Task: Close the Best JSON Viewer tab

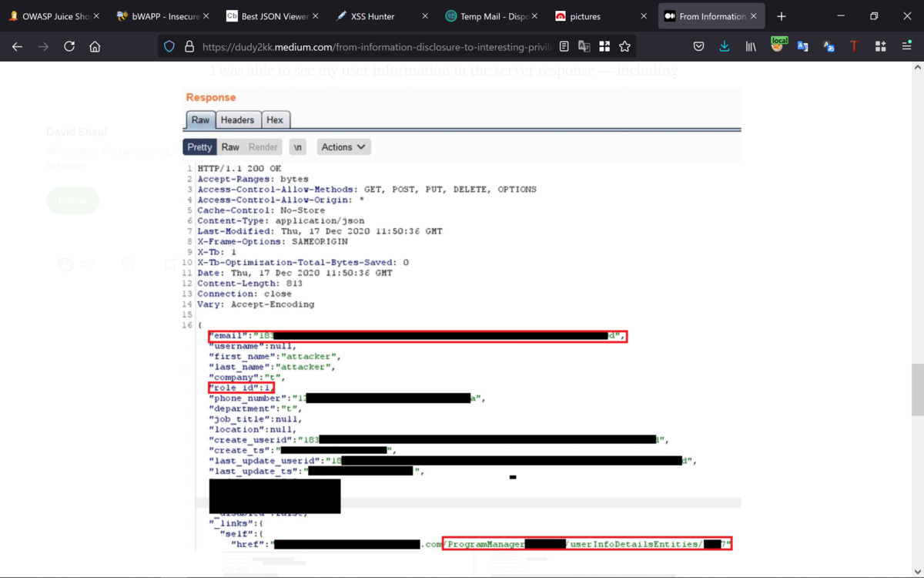Action: (x=315, y=16)
